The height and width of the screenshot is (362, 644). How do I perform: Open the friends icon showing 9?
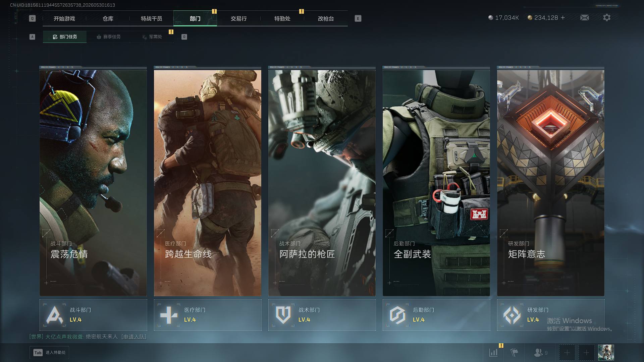click(540, 353)
